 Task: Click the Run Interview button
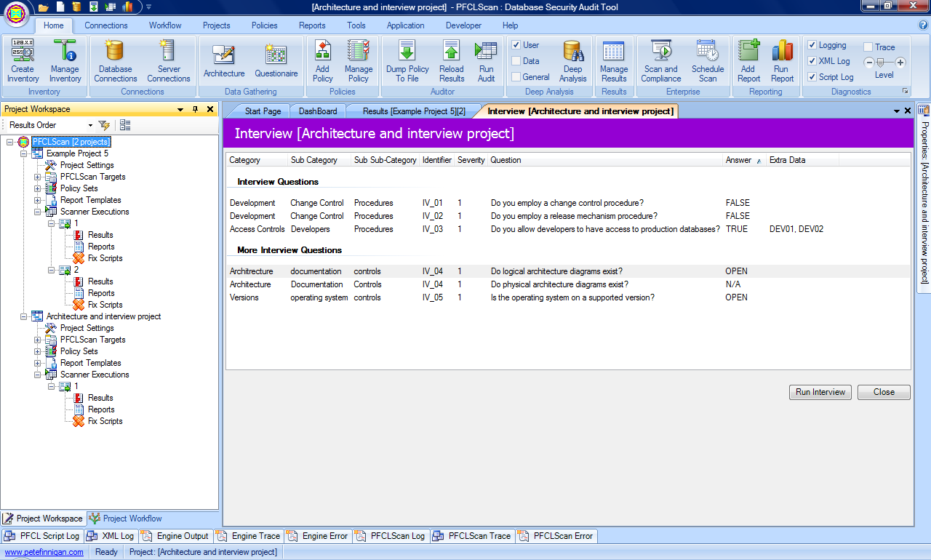coord(820,392)
